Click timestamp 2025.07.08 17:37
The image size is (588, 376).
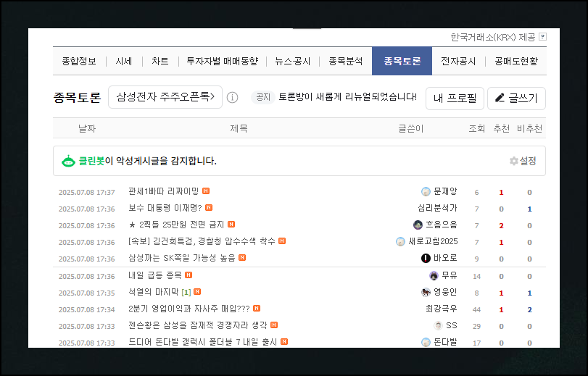click(86, 192)
